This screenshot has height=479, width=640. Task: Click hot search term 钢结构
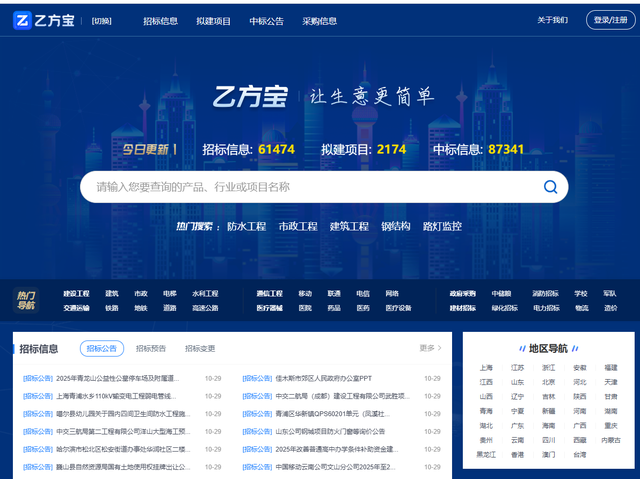[x=396, y=226]
